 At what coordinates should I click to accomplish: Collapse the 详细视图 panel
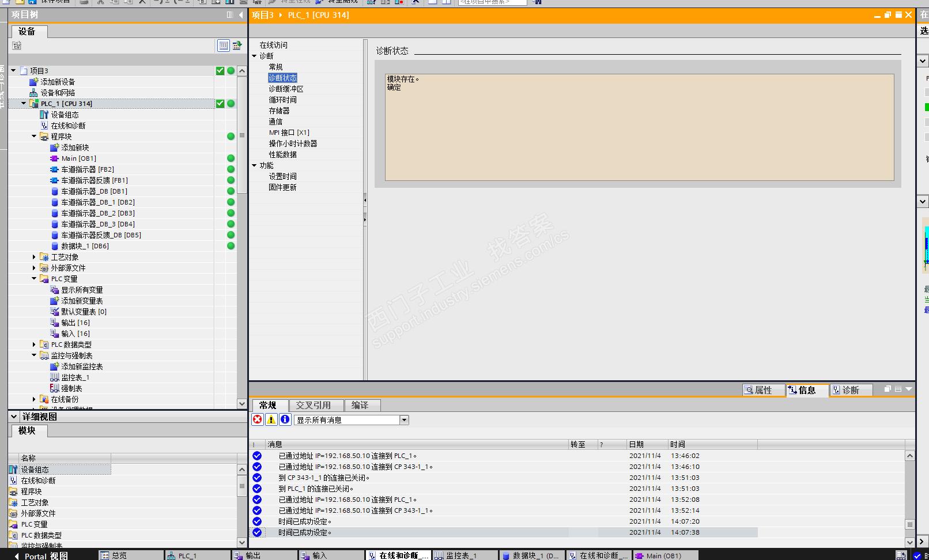pos(14,416)
